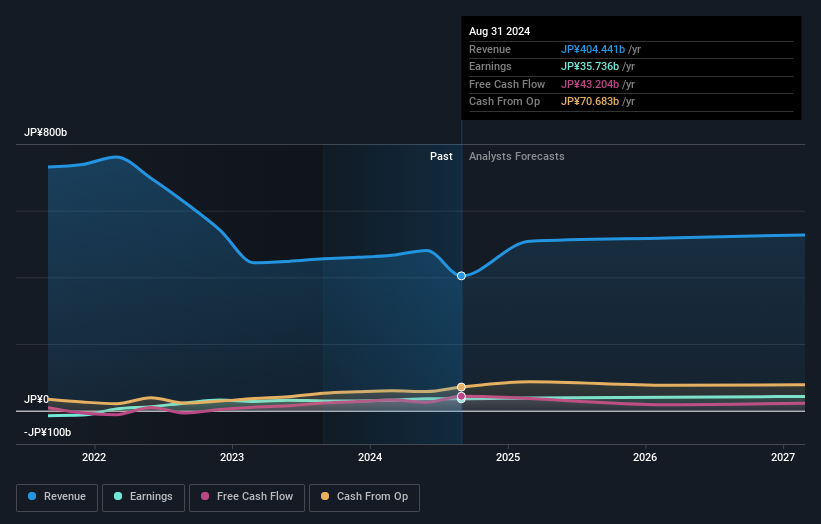Image resolution: width=821 pixels, height=524 pixels.
Task: Click the Cash From Op orange data point marker
Action: (461, 387)
